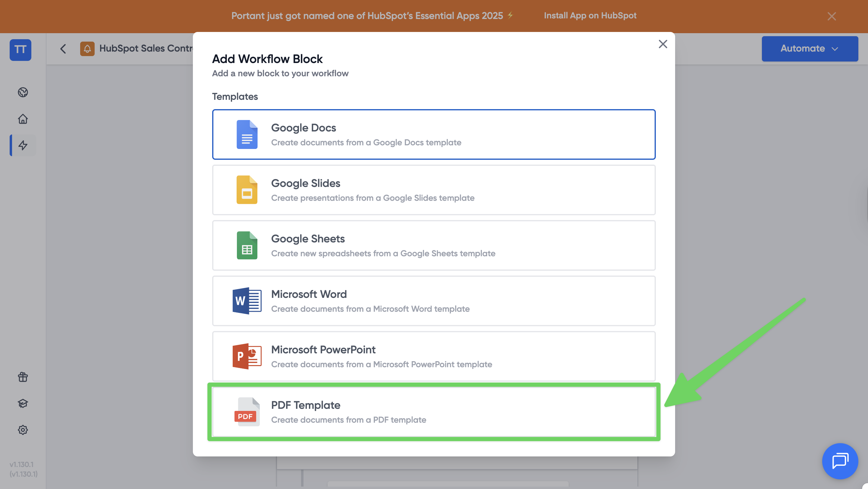
Task: Select the PDF Template block
Action: pyautogui.click(x=434, y=412)
